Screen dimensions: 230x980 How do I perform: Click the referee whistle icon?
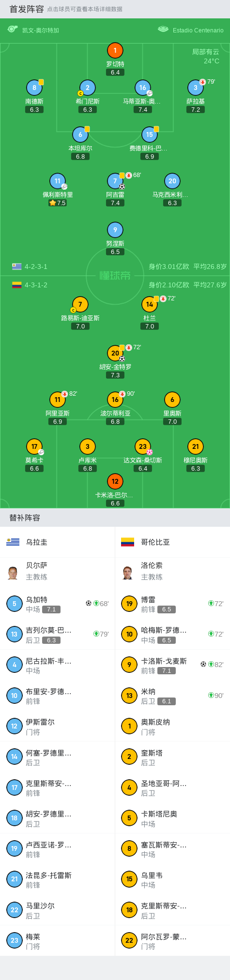coord(12,30)
